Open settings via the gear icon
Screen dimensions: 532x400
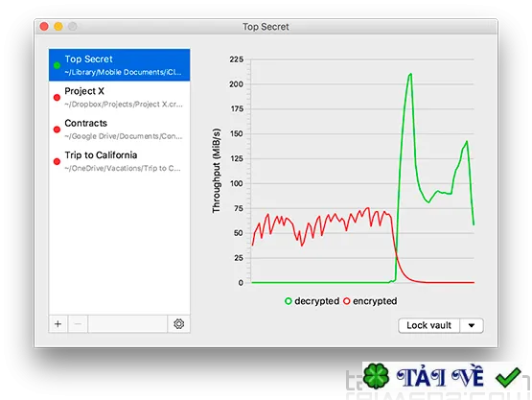179,324
